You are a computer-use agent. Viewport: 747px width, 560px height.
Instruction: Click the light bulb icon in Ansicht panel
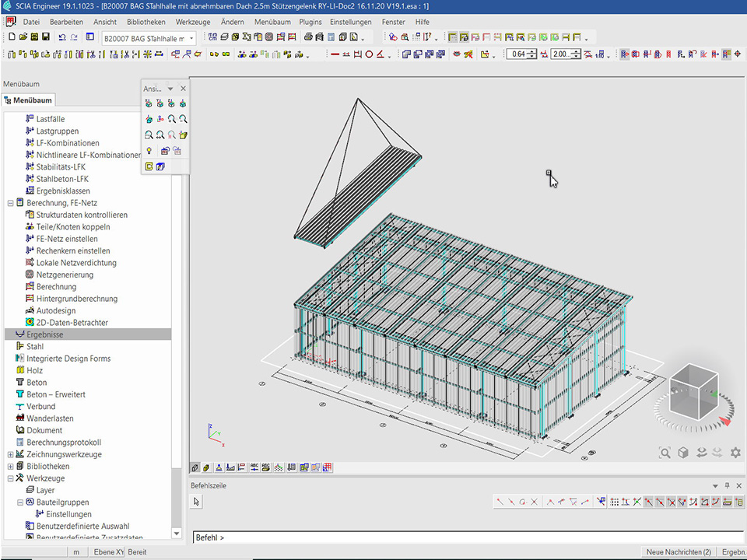coord(149,151)
